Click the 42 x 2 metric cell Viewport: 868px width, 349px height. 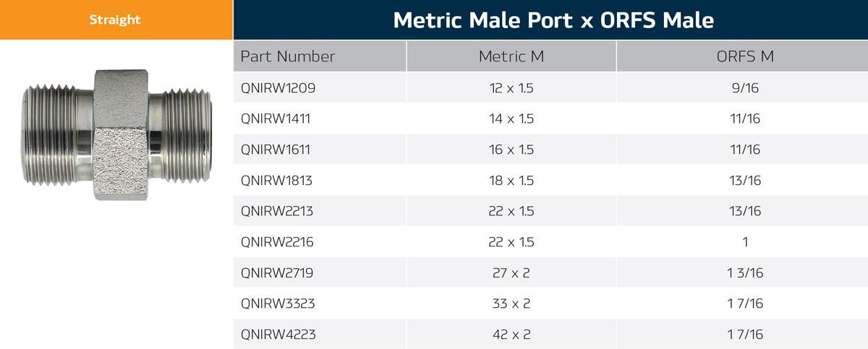[x=511, y=335]
